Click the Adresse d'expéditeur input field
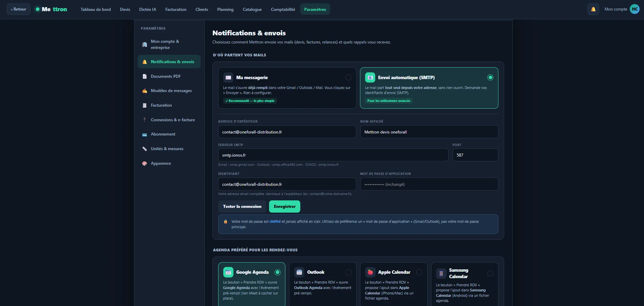The image size is (644, 306). (x=287, y=132)
